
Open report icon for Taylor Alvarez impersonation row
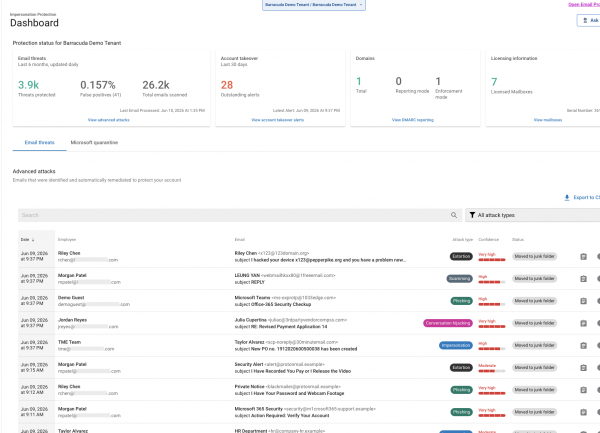pos(583,345)
